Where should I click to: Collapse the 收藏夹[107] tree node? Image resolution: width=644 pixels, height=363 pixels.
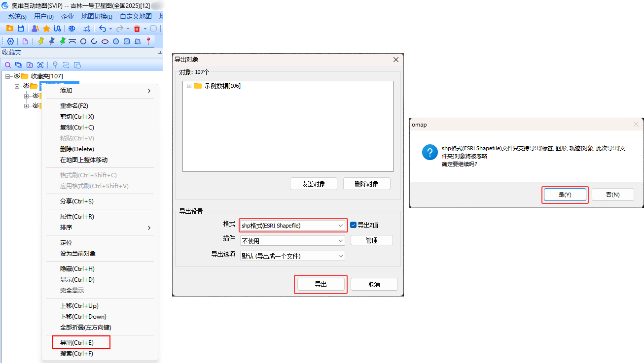point(7,76)
